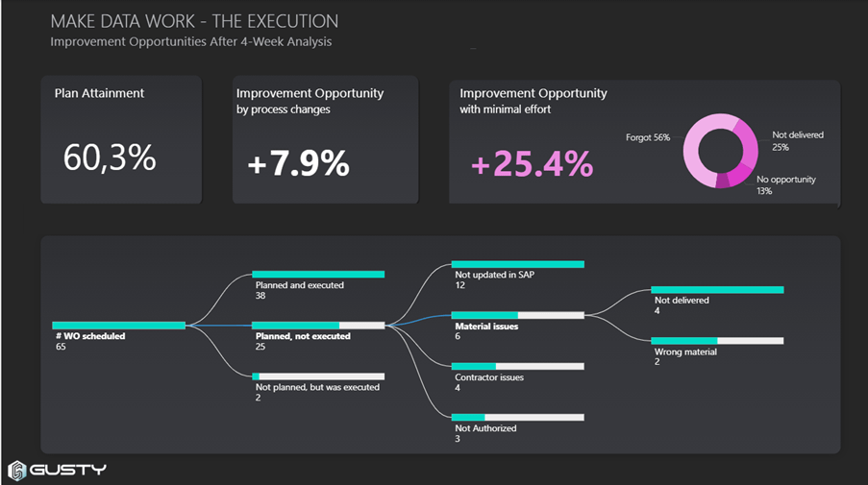868x485 pixels.
Task: Click the +25.4% minimal effort value
Action: 532,164
